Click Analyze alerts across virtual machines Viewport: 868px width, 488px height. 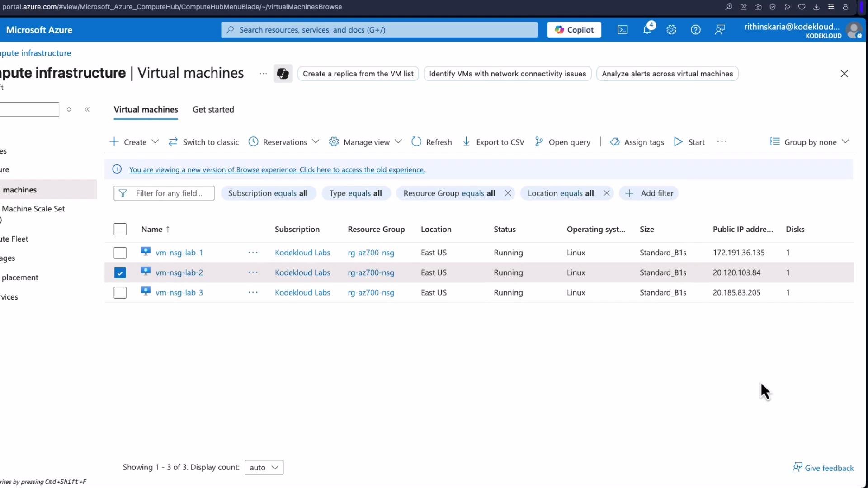tap(667, 74)
